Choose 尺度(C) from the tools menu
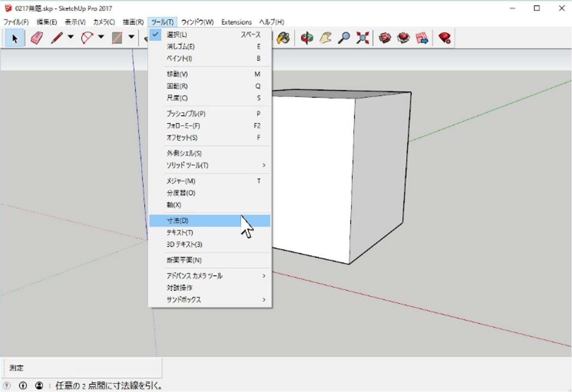This screenshot has width=572, height=392. [210, 98]
